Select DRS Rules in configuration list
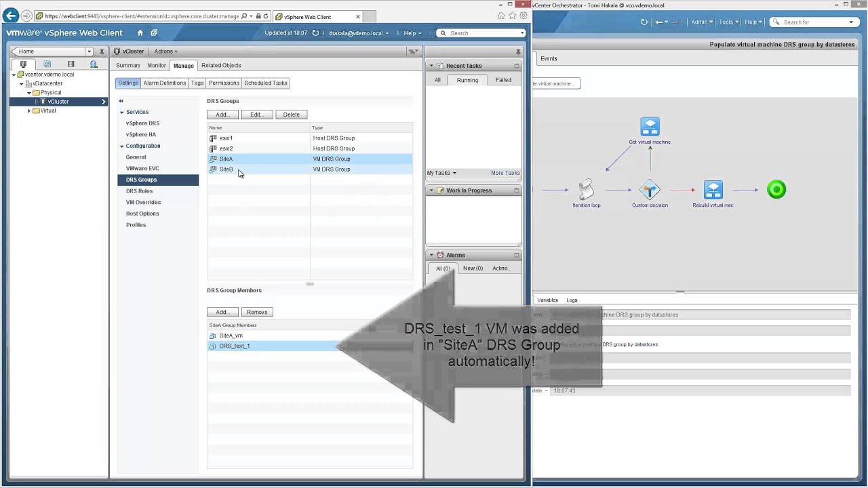 coord(139,191)
